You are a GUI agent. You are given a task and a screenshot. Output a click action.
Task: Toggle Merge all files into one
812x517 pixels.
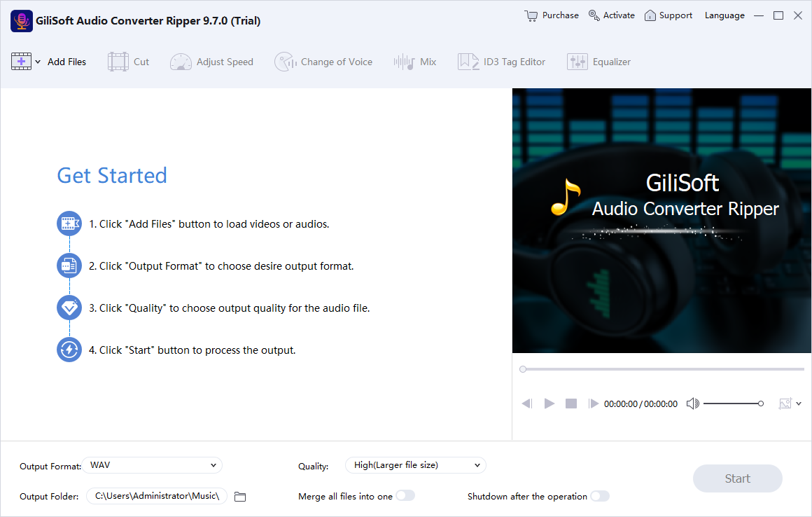tap(405, 496)
